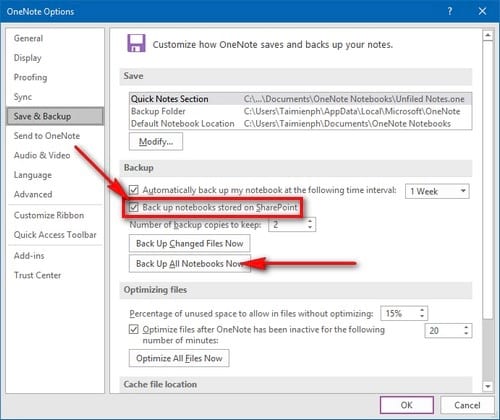Screen dimensions: 500x420
Task: Go to Advanced options
Action: click(x=33, y=194)
